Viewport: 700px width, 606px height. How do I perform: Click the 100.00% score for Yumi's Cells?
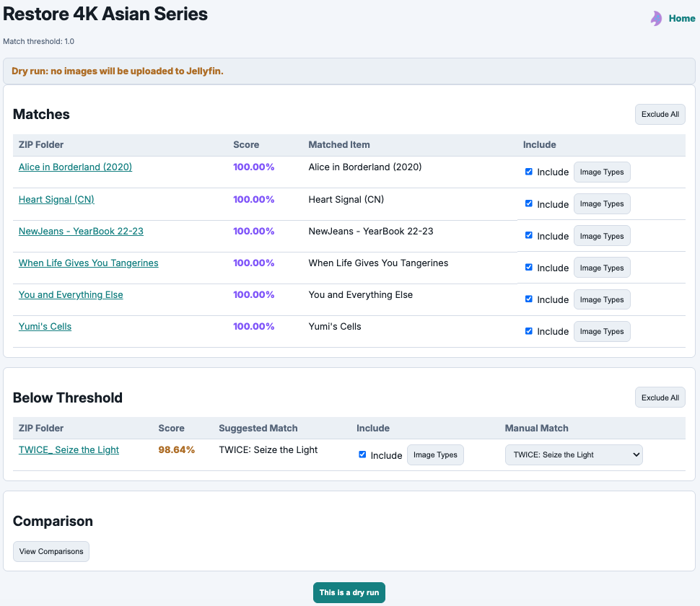point(253,326)
